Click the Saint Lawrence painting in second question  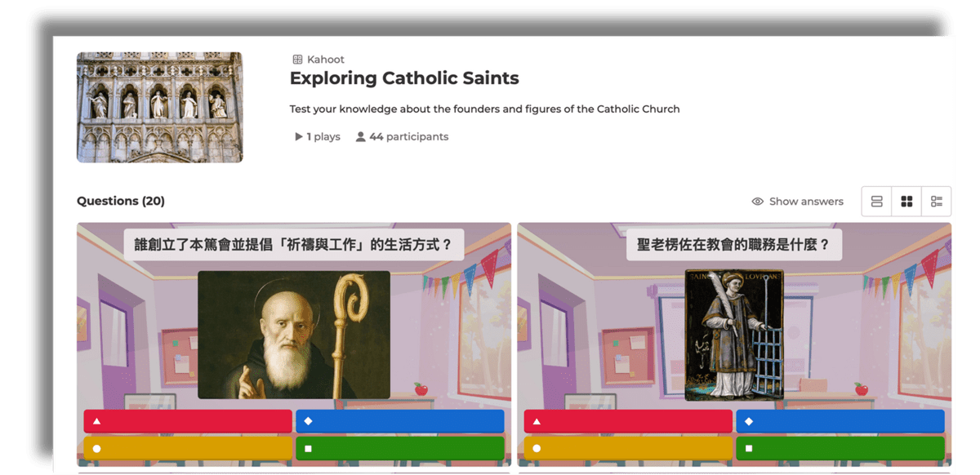(734, 335)
